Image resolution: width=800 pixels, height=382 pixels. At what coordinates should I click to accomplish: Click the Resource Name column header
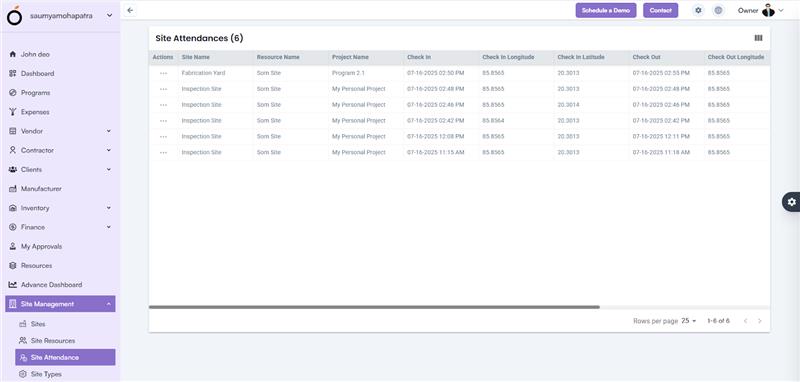[x=278, y=57]
